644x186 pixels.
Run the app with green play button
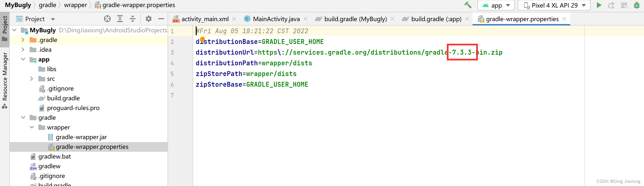599,5
